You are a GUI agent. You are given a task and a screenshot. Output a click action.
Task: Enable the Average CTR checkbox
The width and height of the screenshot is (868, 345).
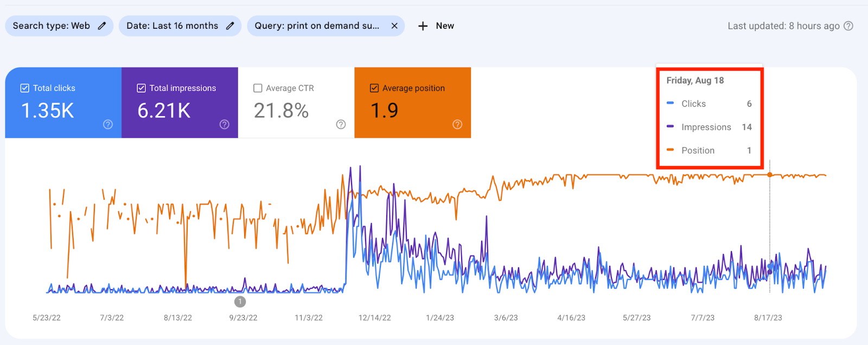point(258,88)
